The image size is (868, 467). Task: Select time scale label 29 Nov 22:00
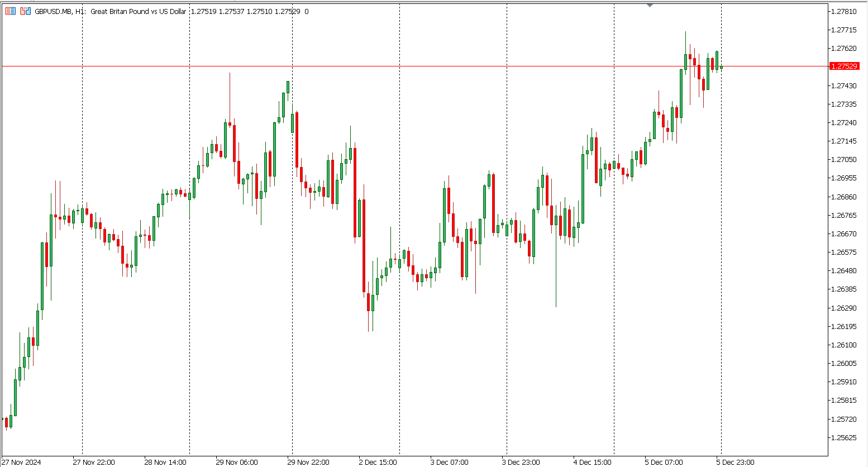tap(308, 463)
